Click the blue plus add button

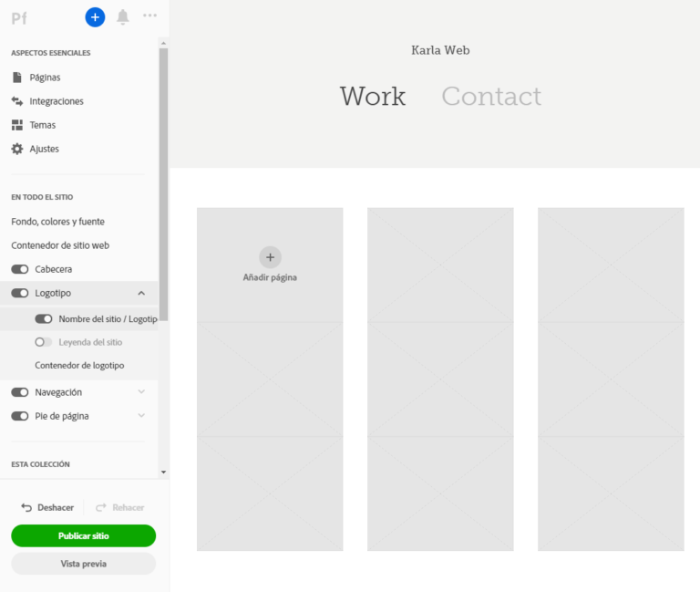point(95,17)
